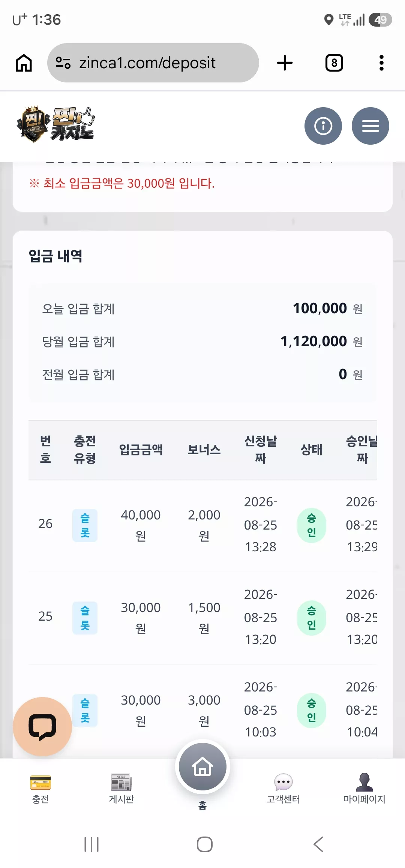This screenshot has width=405, height=868.
Task: Go to home via center house button
Action: click(202, 766)
